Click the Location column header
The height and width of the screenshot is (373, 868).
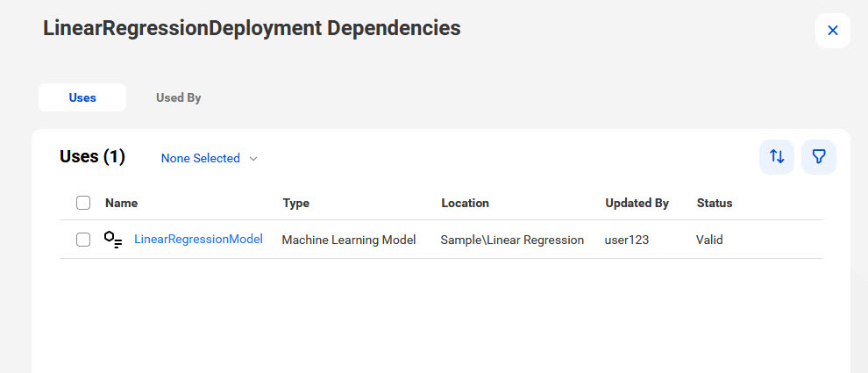pyautogui.click(x=465, y=203)
